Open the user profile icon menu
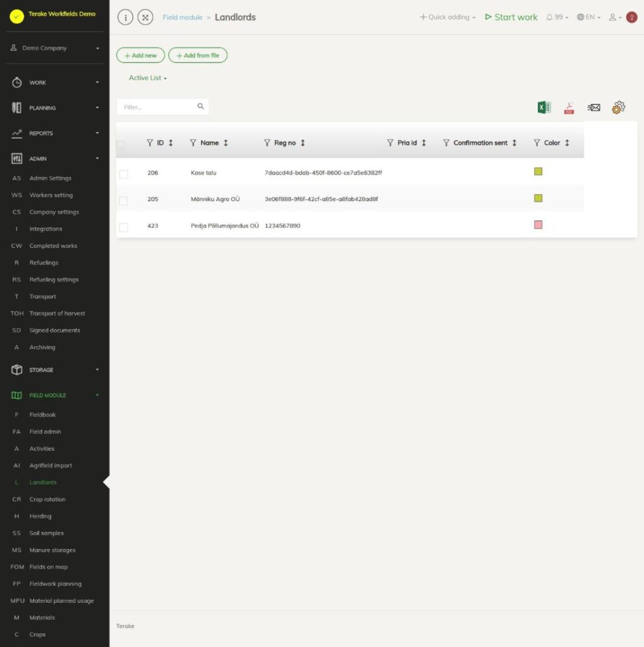644x647 pixels. 615,17
